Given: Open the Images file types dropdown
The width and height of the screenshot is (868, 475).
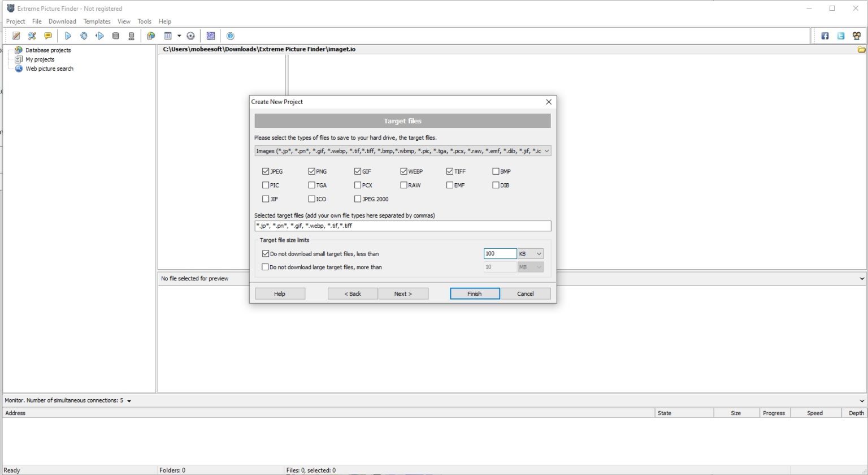Looking at the screenshot, I should tap(546, 151).
